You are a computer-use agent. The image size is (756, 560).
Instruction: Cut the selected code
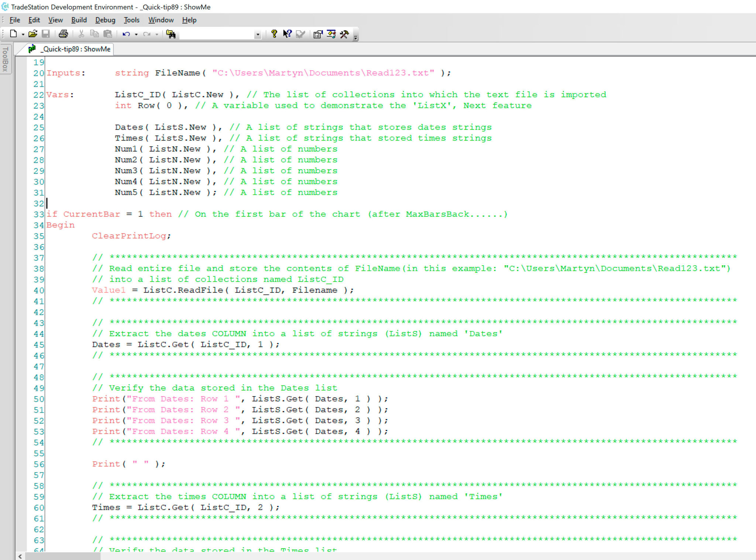pos(81,34)
